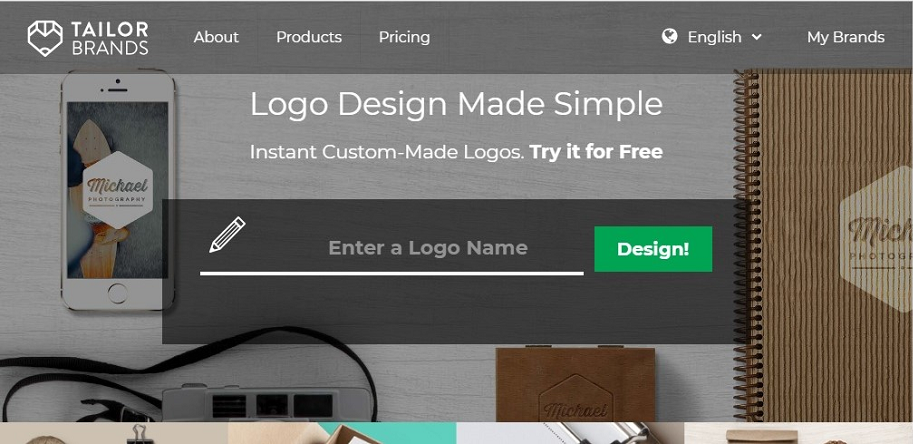Go to the Pricing page
This screenshot has width=913, height=444.
(404, 37)
